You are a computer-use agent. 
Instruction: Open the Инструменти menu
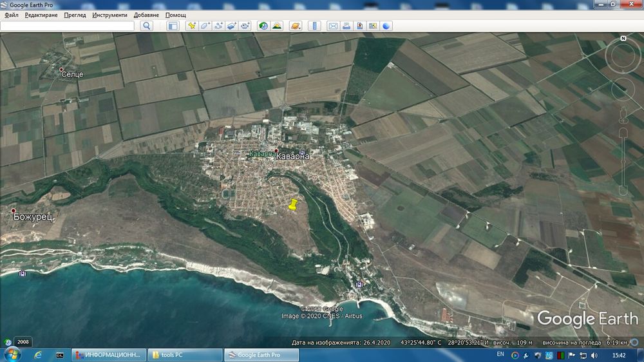(x=109, y=15)
